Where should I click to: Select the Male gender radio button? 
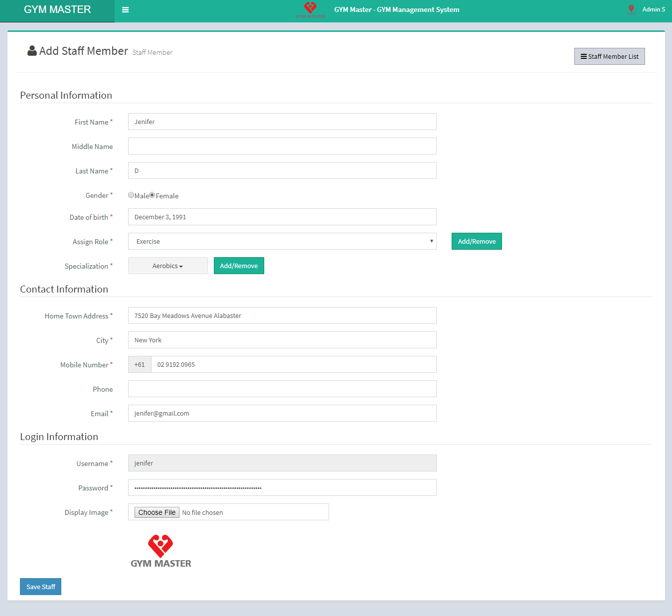click(131, 195)
